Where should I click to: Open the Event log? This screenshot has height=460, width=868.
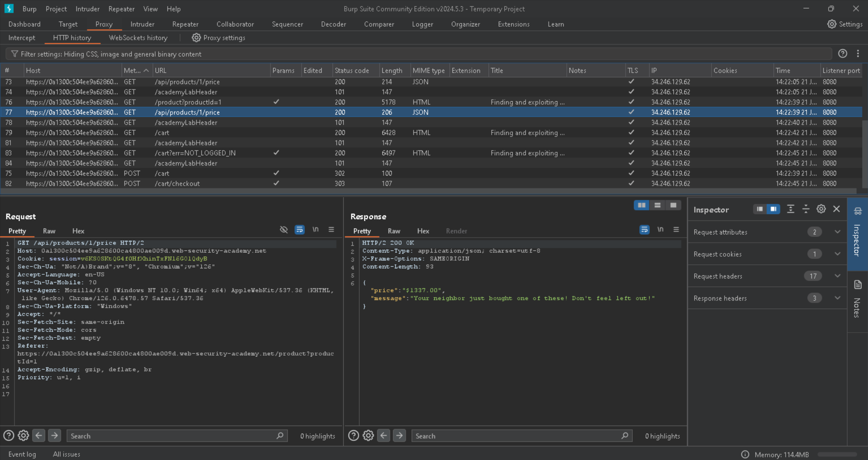click(x=22, y=454)
